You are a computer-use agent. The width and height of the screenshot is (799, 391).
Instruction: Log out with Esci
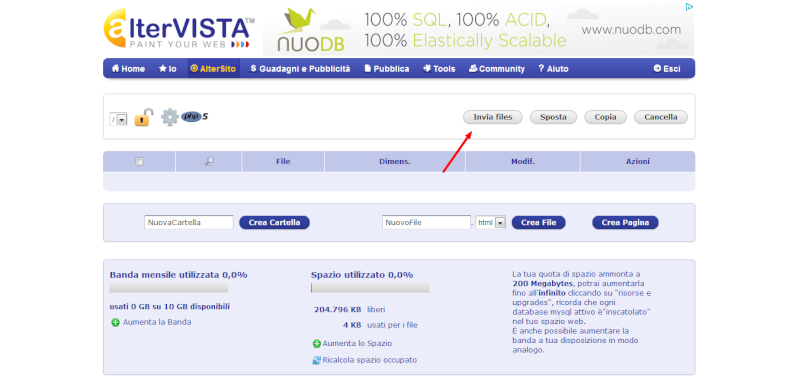(667, 69)
